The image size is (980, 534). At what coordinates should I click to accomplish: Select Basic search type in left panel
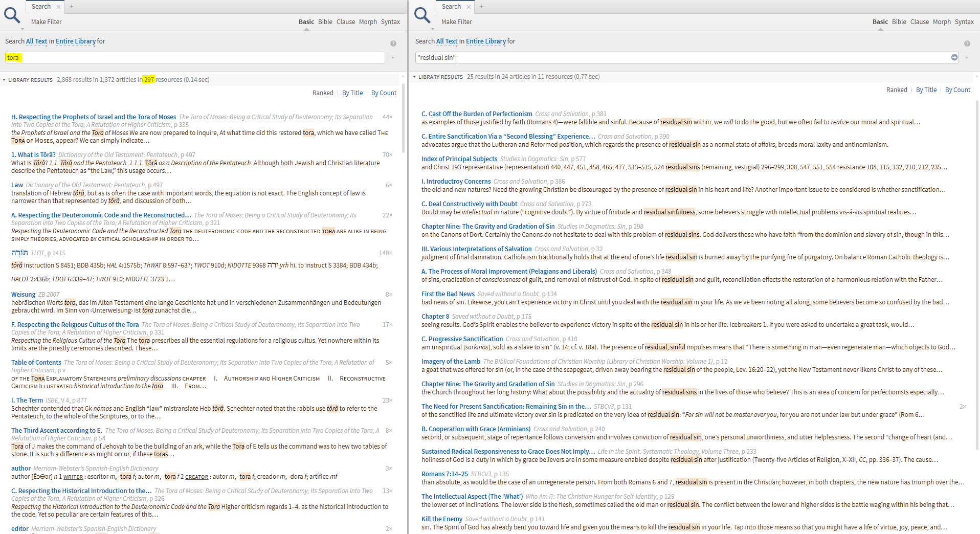[x=306, y=22]
